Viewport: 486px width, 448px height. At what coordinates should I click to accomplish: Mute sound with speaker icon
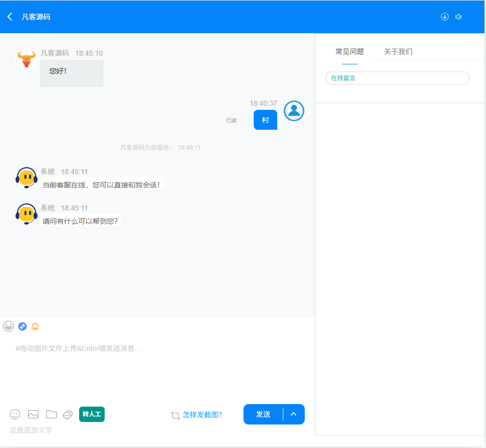(x=458, y=17)
